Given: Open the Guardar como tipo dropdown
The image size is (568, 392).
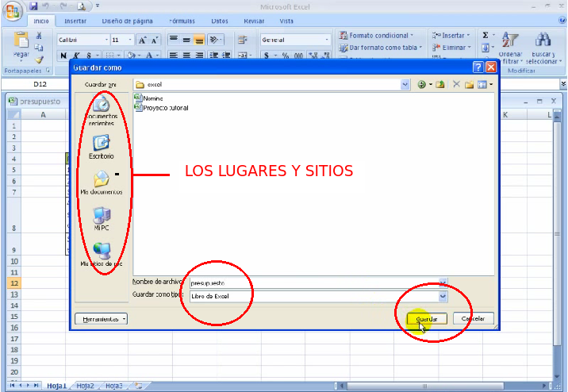Looking at the screenshot, I should 443,296.
